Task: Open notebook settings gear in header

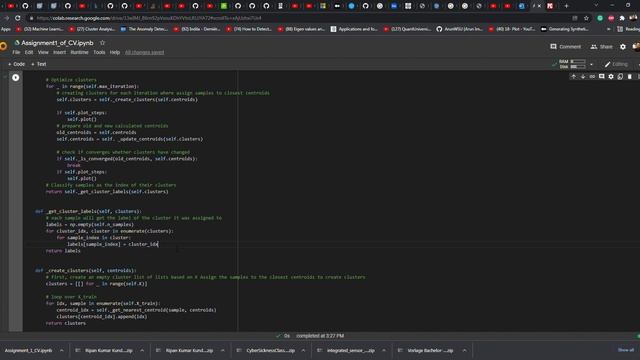Action: point(623,47)
